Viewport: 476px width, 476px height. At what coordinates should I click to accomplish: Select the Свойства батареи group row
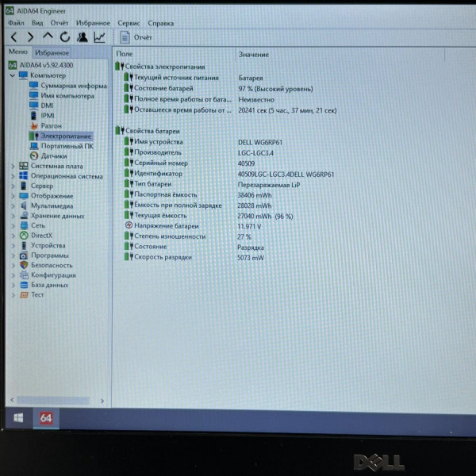(148, 131)
